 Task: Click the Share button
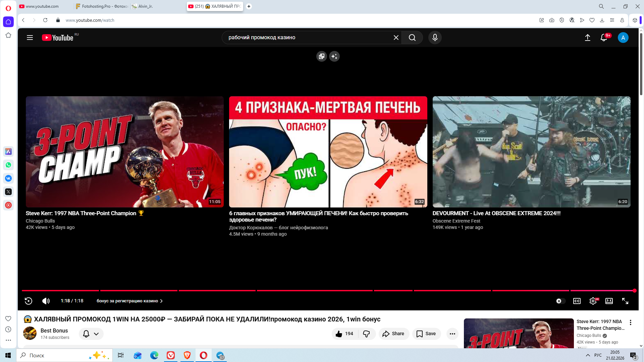(x=393, y=334)
